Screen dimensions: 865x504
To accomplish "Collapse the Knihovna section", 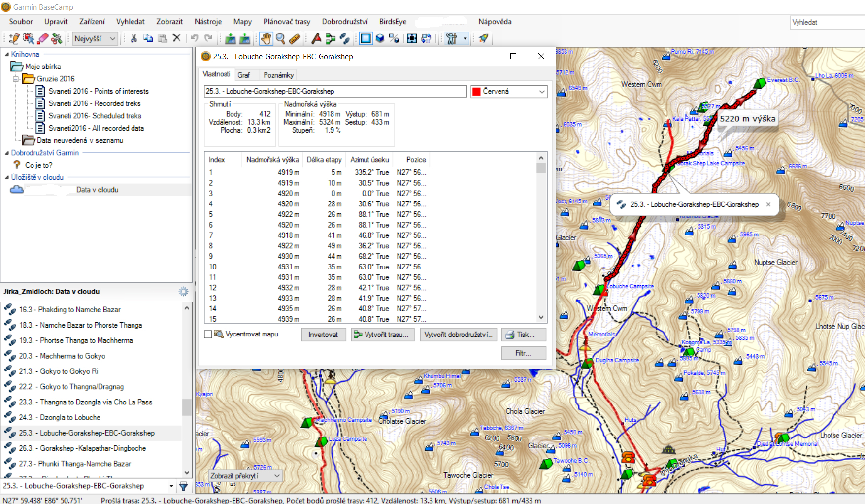I will (7, 54).
